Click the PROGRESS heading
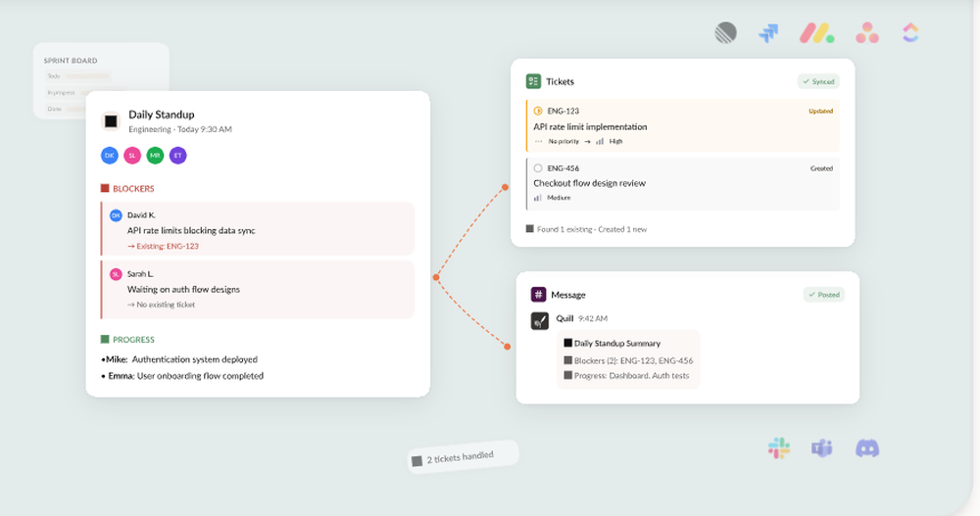 pyautogui.click(x=133, y=340)
